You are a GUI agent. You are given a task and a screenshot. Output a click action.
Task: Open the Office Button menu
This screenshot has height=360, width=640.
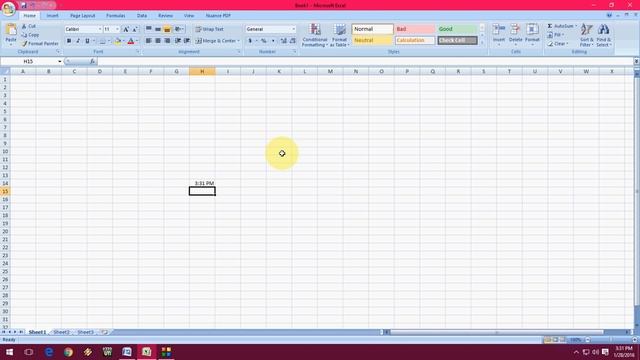pyautogui.click(x=8, y=9)
